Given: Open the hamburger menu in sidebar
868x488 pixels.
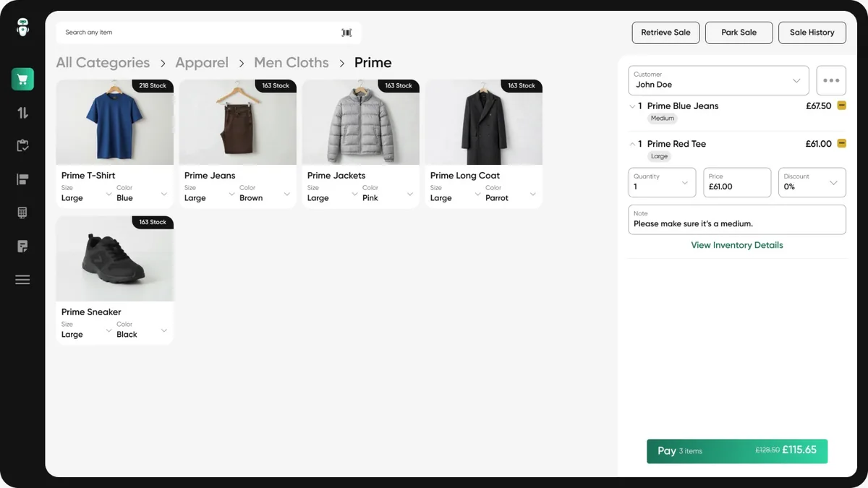Looking at the screenshot, I should click(22, 280).
